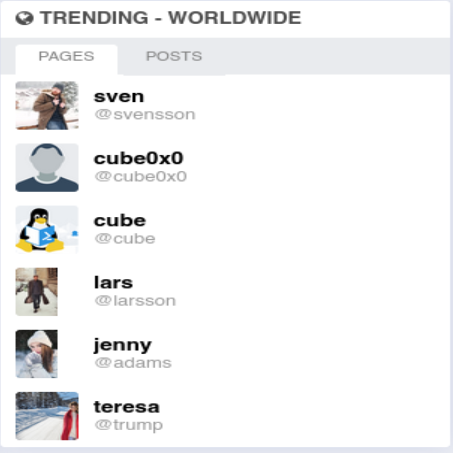Open the cube0x0 page name
Viewport: 453px width, 453px height.
(x=139, y=158)
